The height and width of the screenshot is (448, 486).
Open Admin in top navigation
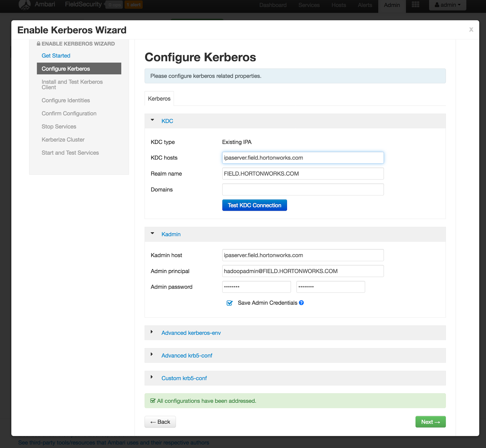point(392,5)
